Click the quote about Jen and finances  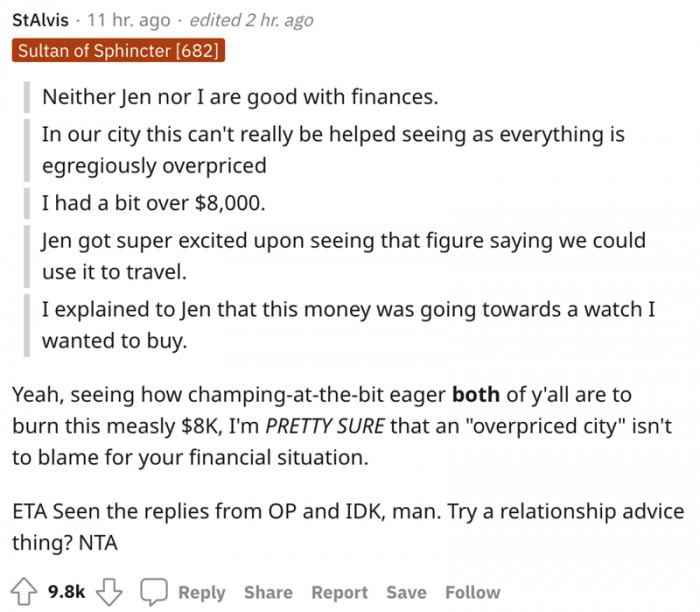click(x=240, y=99)
